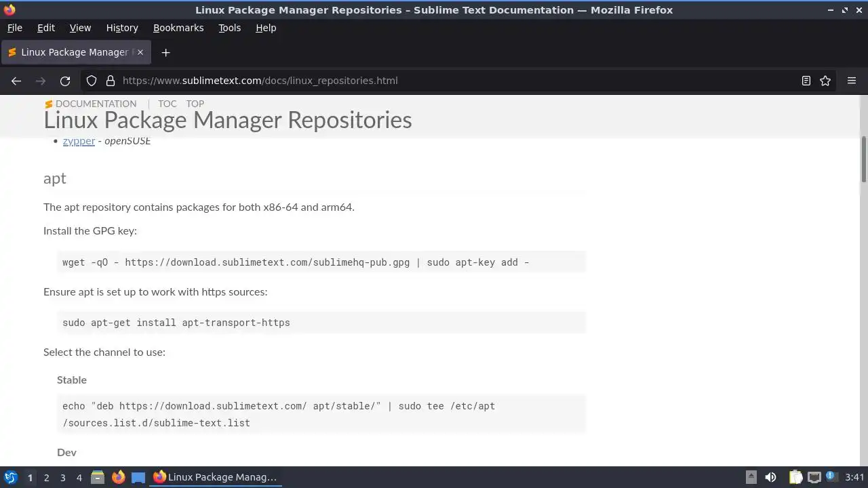Toggle reader view icon
Screen dimensions: 868x488
pyautogui.click(x=806, y=81)
